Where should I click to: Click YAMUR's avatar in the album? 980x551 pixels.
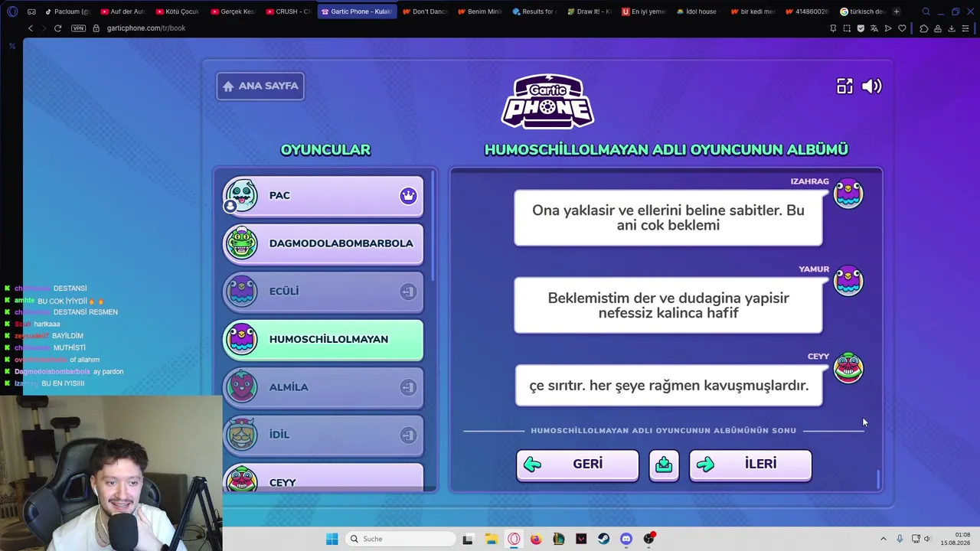(x=848, y=282)
